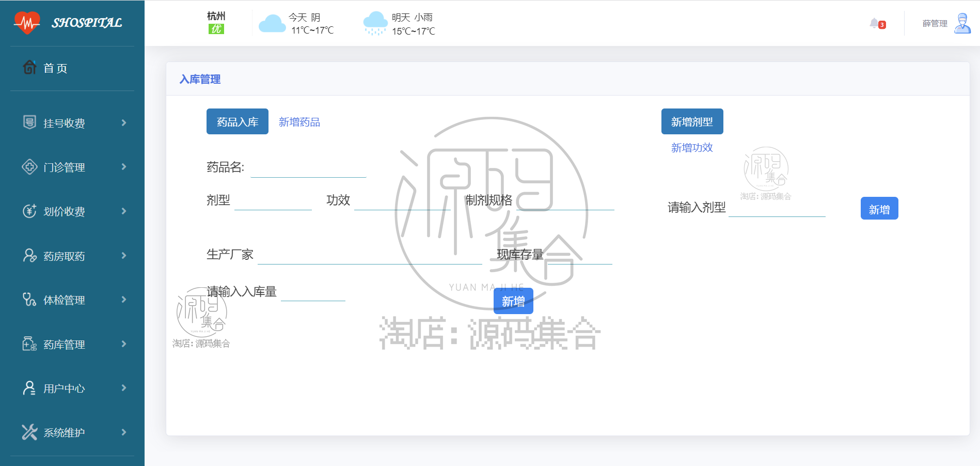The image size is (980, 466).
Task: Expand the 挂号收费 menu chevron
Action: [124, 122]
